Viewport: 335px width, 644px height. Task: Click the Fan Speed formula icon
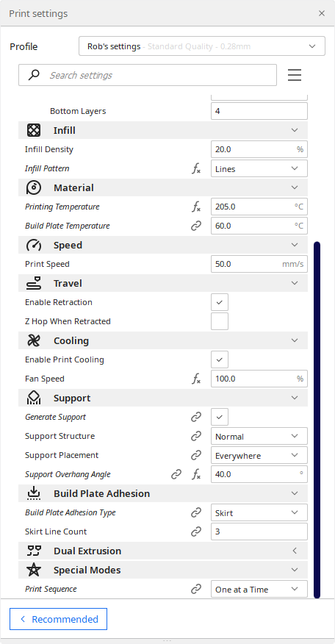[x=196, y=379]
